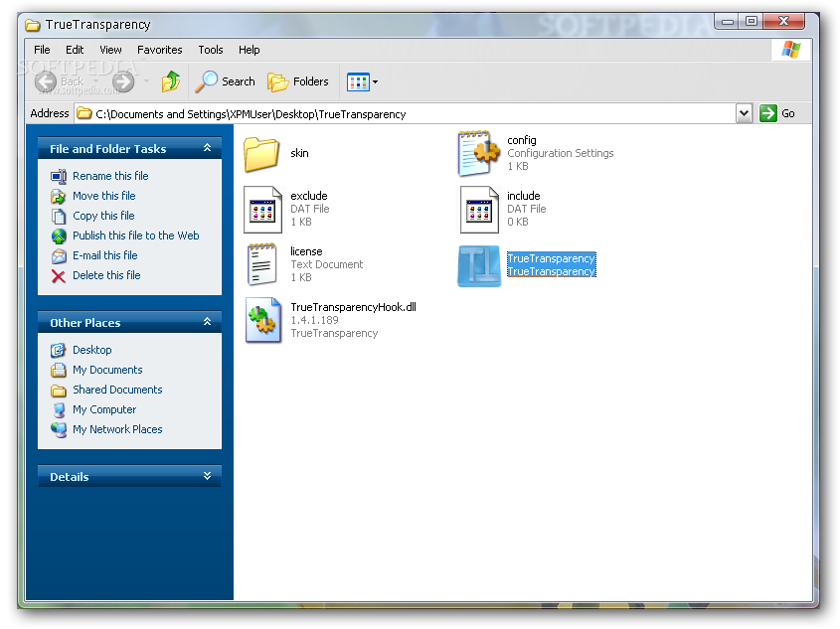Open My Documents in Other Places

(107, 370)
